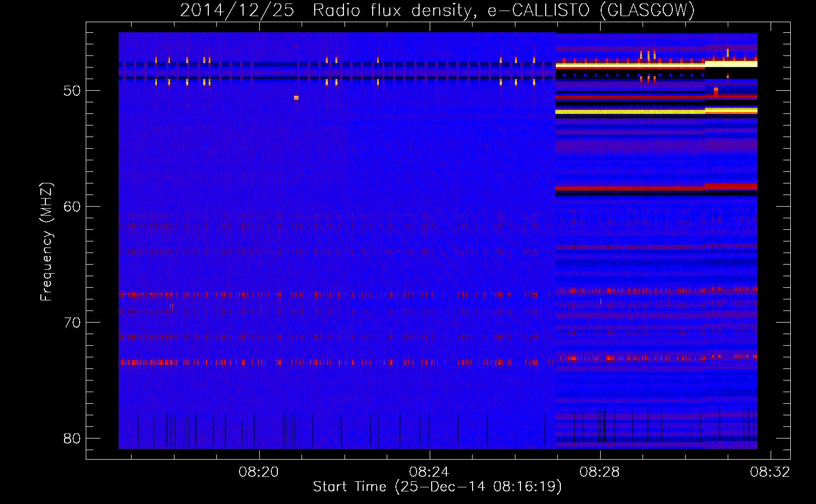Image resolution: width=816 pixels, height=504 pixels.
Task: Click the 08:32 time tick label
Action: click(x=770, y=472)
